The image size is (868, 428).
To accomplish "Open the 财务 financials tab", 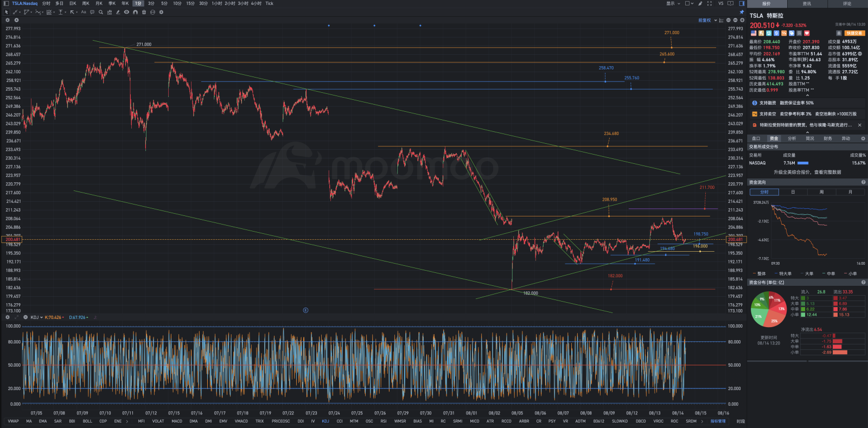I will coord(827,138).
